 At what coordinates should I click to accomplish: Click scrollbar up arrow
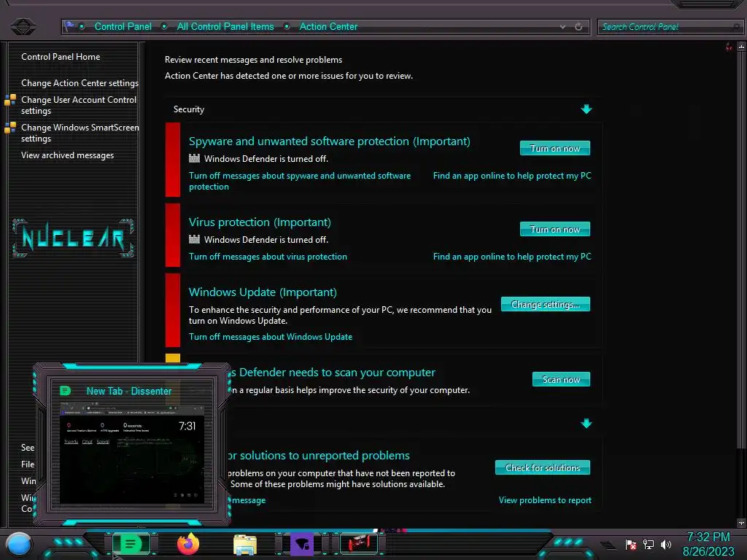[x=741, y=47]
